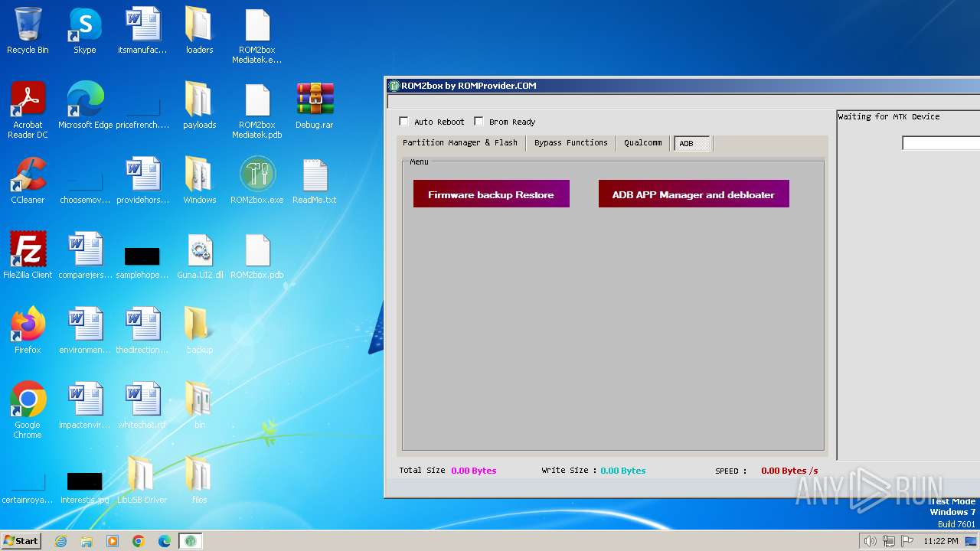Click the volume speaker tray icon
This screenshot has height=551, width=980.
pos(870,541)
